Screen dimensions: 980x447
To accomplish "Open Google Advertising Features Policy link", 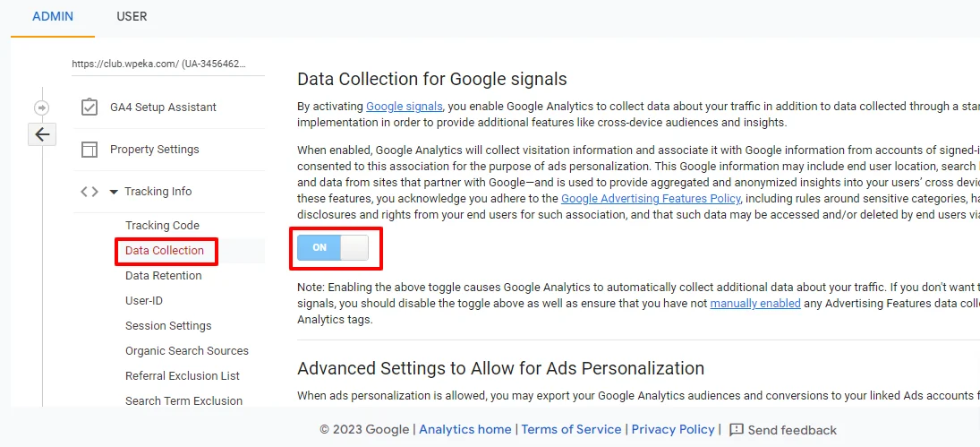I will click(x=651, y=198).
